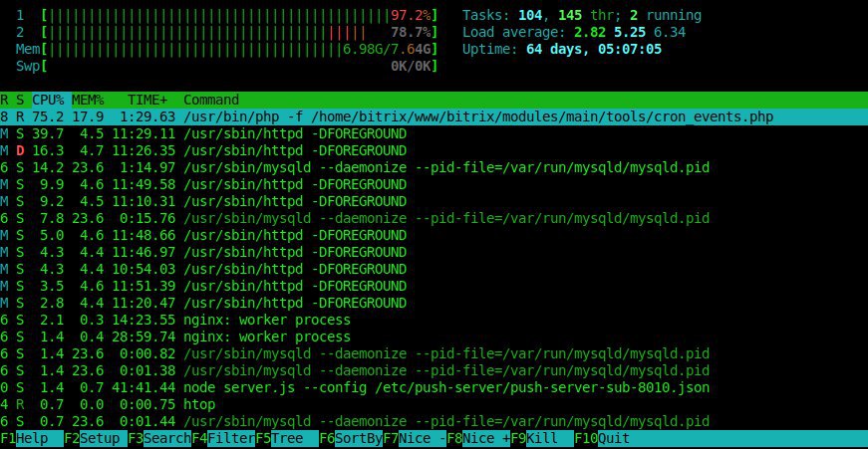Image resolution: width=868 pixels, height=449 pixels.
Task: Click the CPU 1 usage bar at 97.2%
Action: tap(227, 16)
